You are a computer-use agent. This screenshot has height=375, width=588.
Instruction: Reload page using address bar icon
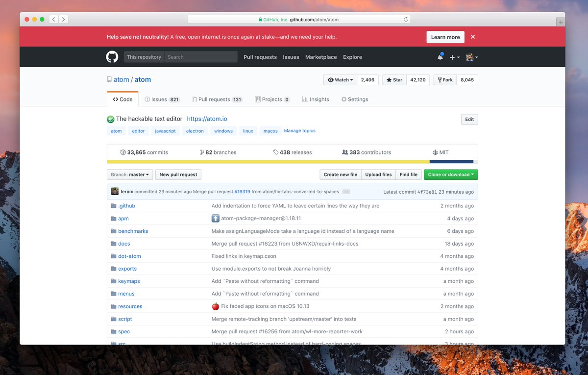[406, 20]
